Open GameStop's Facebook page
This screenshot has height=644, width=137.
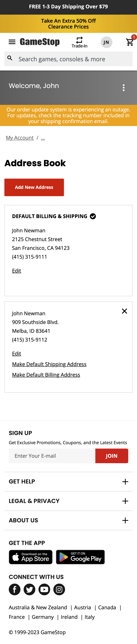point(14,589)
